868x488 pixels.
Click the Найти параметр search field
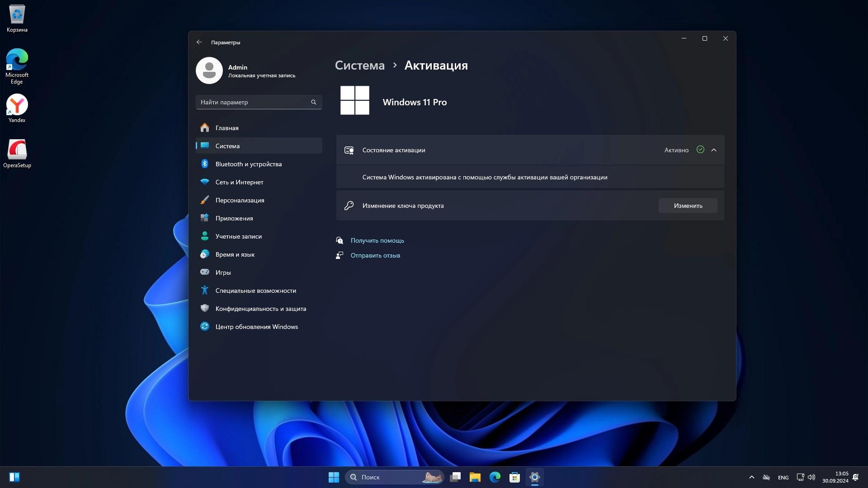[x=253, y=102]
